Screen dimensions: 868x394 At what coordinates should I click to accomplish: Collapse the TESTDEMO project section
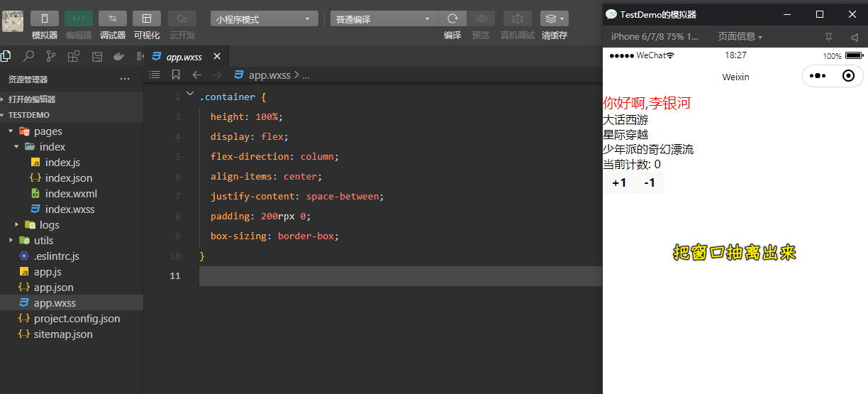tap(72, 115)
